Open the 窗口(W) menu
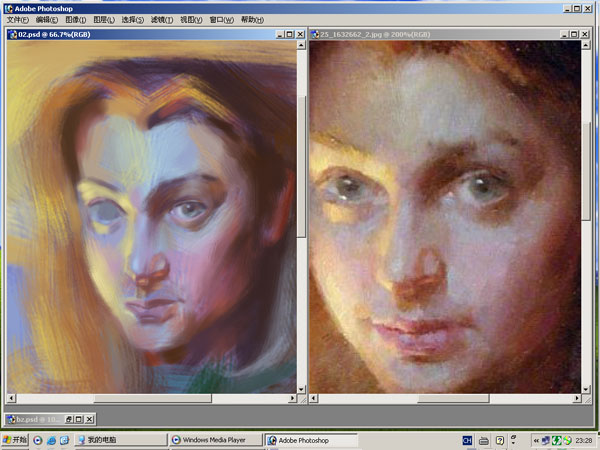600x450 pixels. [x=221, y=20]
